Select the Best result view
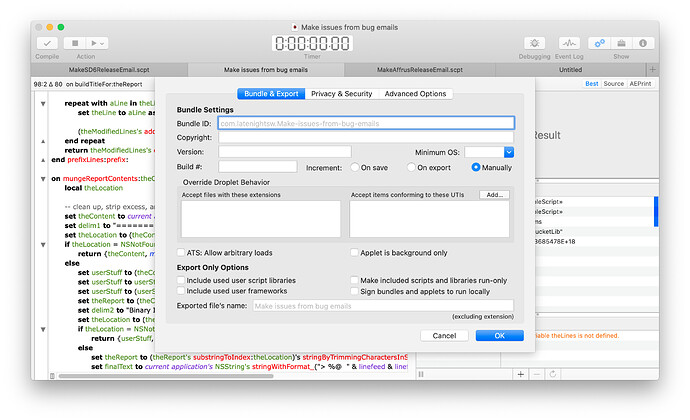This screenshot has height=420, width=690. [x=592, y=84]
